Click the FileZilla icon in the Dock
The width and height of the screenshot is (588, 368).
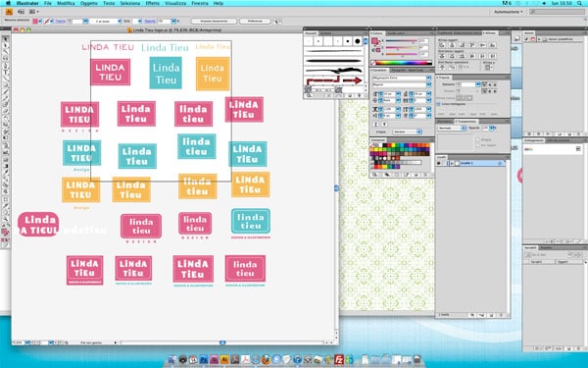tap(339, 359)
